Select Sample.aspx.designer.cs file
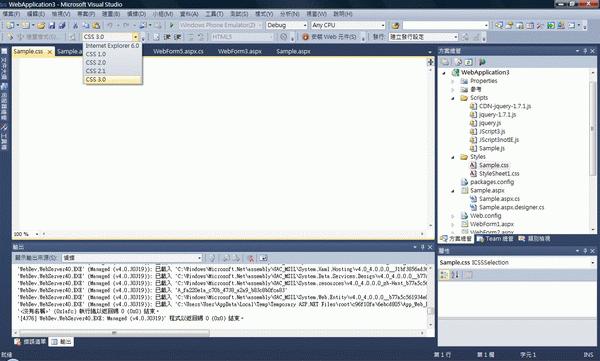This screenshot has height=361, width=600. [512, 207]
